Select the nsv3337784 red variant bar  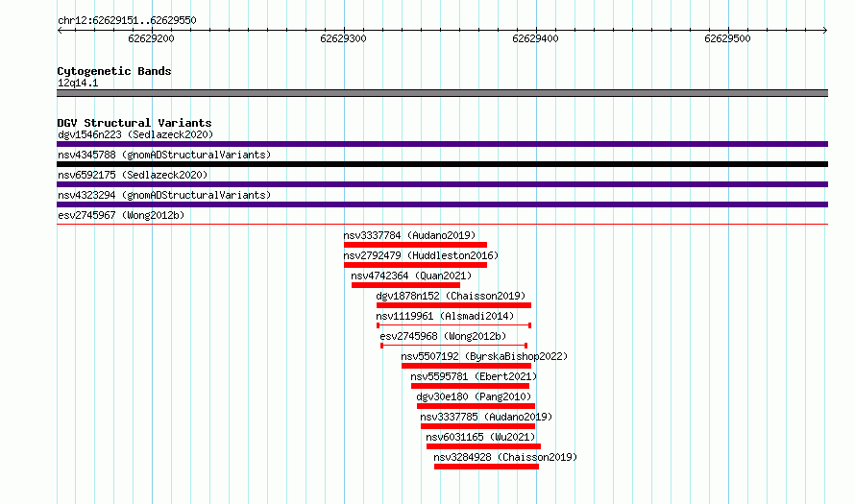(416, 245)
